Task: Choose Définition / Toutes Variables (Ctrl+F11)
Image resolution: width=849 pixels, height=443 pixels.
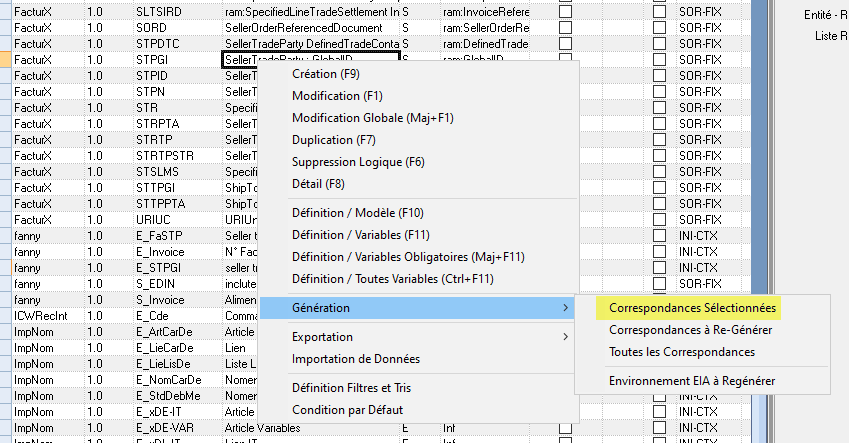Action: pos(392,279)
